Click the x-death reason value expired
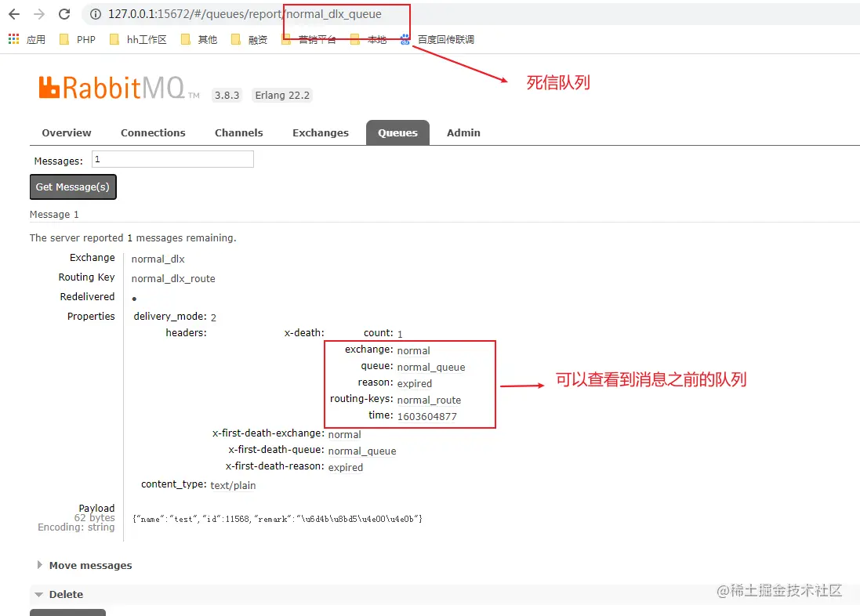Image resolution: width=860 pixels, height=616 pixels. point(415,383)
